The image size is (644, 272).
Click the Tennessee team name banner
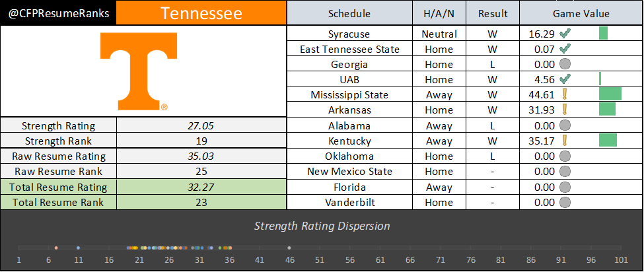pos(201,13)
